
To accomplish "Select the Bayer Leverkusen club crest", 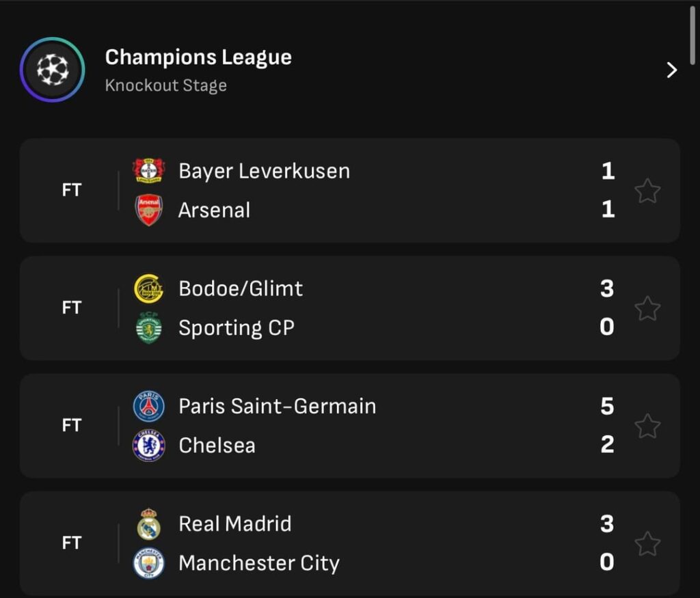I will (x=148, y=171).
